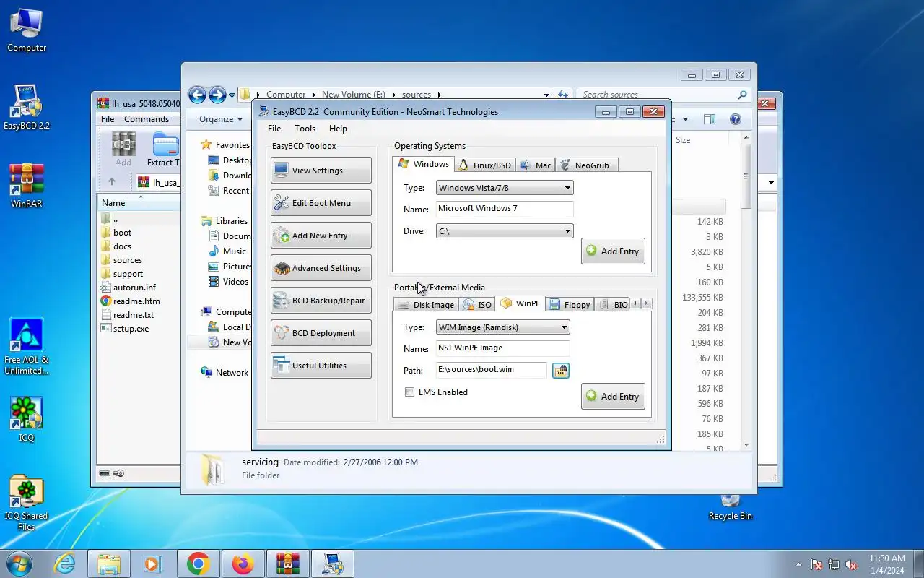Expand the C:\ Drive dropdown
The image size is (924, 578).
click(505, 231)
